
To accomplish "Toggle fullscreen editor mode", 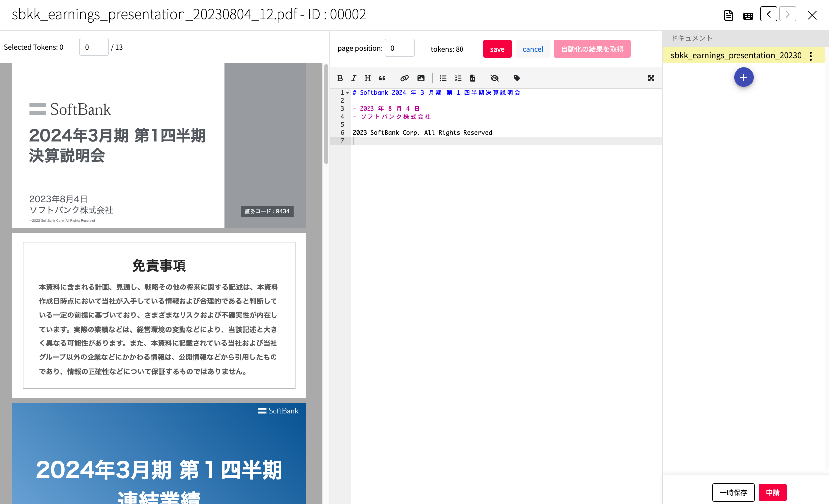I will [651, 78].
